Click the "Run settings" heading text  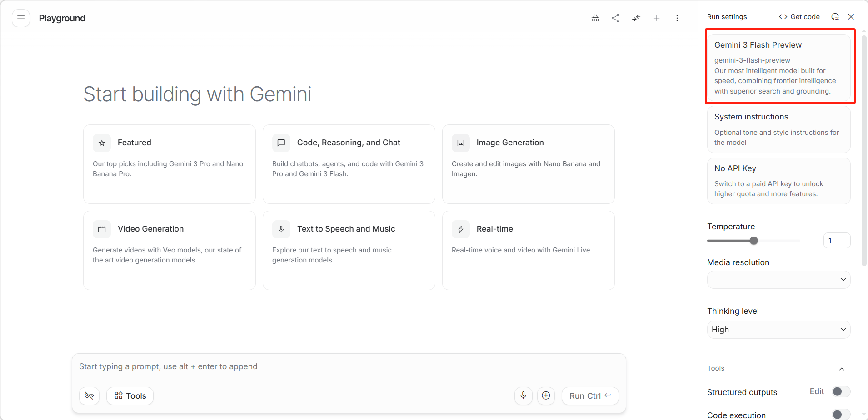coord(727,17)
